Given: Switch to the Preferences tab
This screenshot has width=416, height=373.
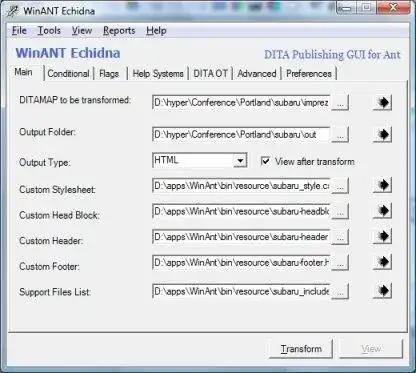Looking at the screenshot, I should [x=309, y=74].
